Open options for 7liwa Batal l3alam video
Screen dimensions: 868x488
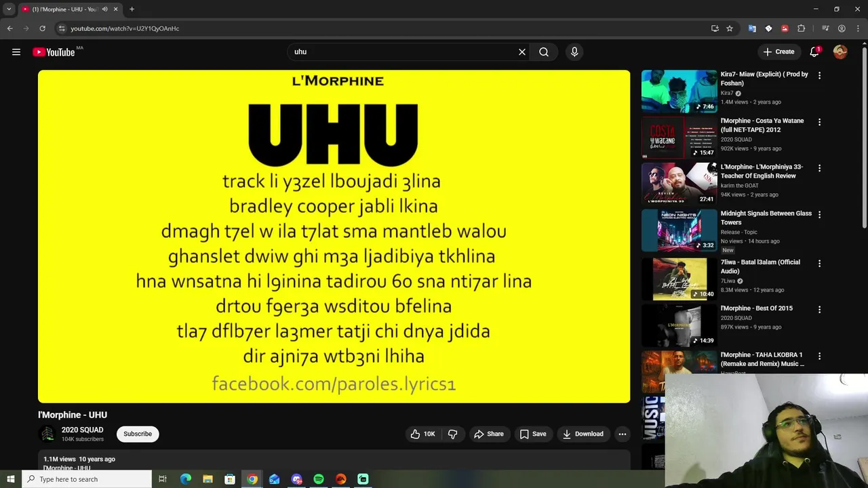[x=819, y=264]
